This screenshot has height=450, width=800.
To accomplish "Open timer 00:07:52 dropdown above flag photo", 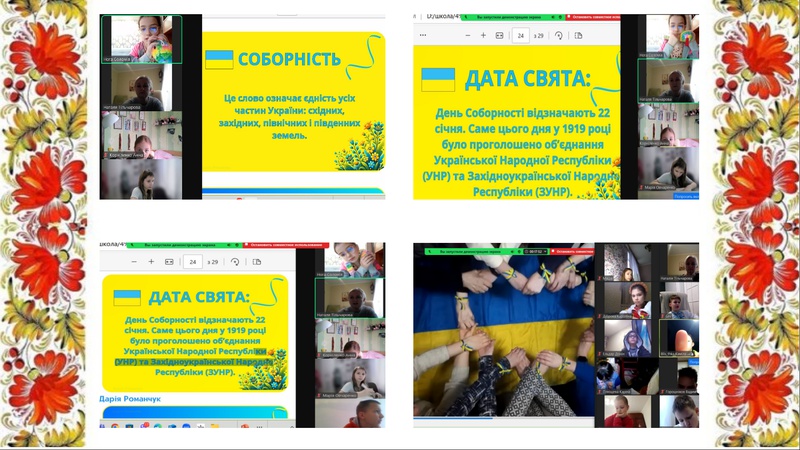I will (536, 252).
